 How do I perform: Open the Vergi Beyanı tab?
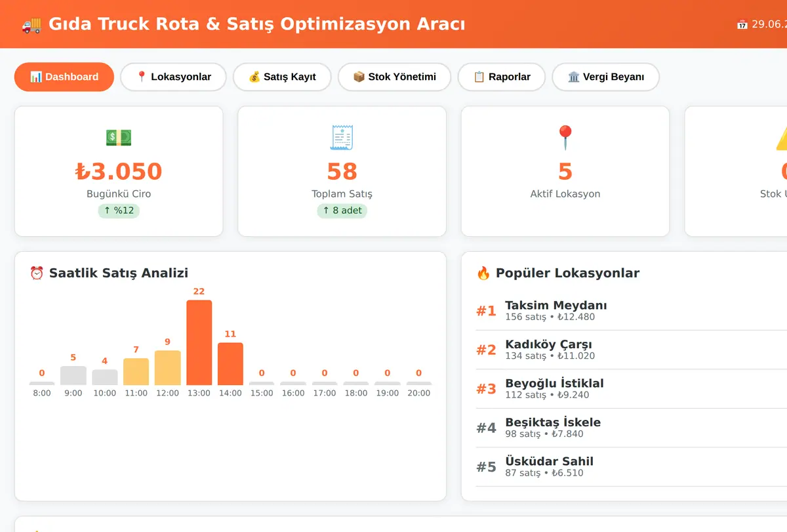[605, 77]
